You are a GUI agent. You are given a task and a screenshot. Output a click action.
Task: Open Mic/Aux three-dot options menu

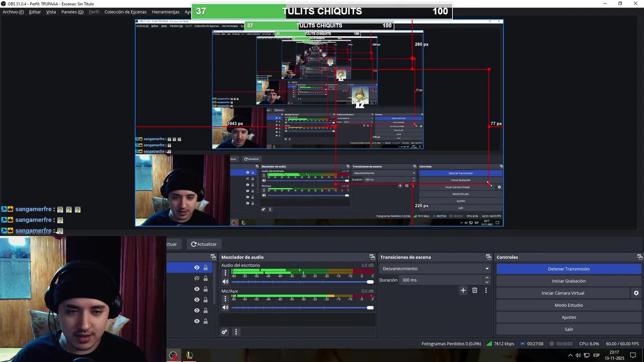(x=225, y=298)
